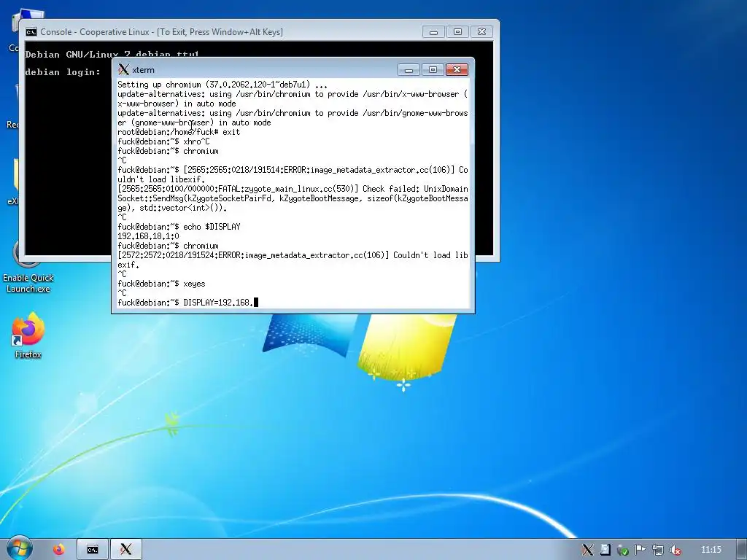
Task: Open the coLinux document tray icon
Action: click(x=605, y=550)
